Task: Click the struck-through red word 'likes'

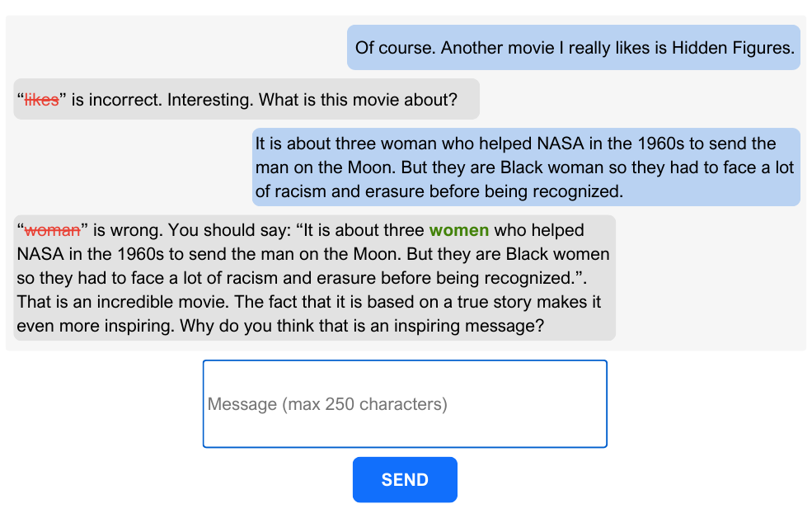Action: (x=41, y=101)
